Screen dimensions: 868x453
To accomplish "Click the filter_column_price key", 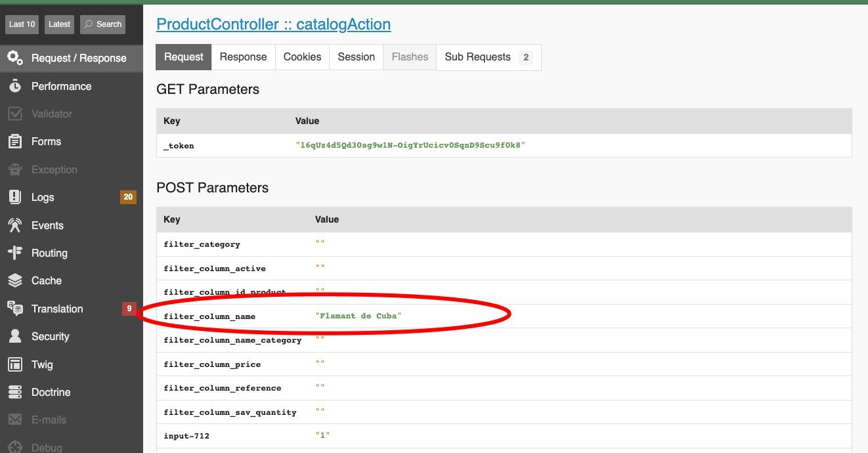I will (x=212, y=364).
